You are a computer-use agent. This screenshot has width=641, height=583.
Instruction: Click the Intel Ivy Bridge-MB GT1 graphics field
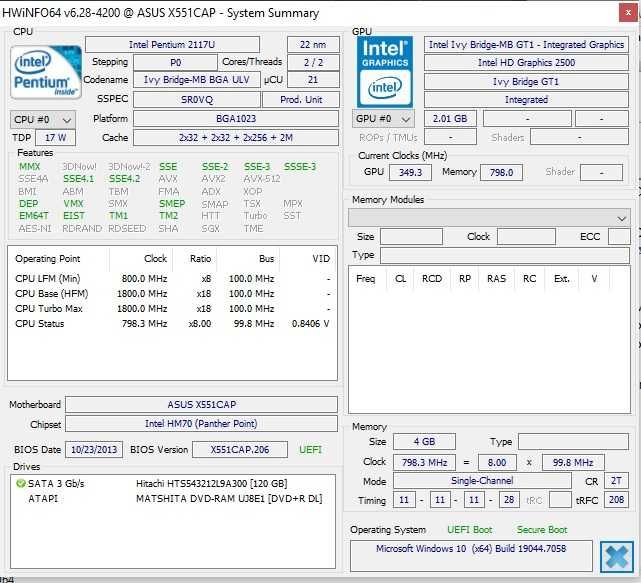526,45
